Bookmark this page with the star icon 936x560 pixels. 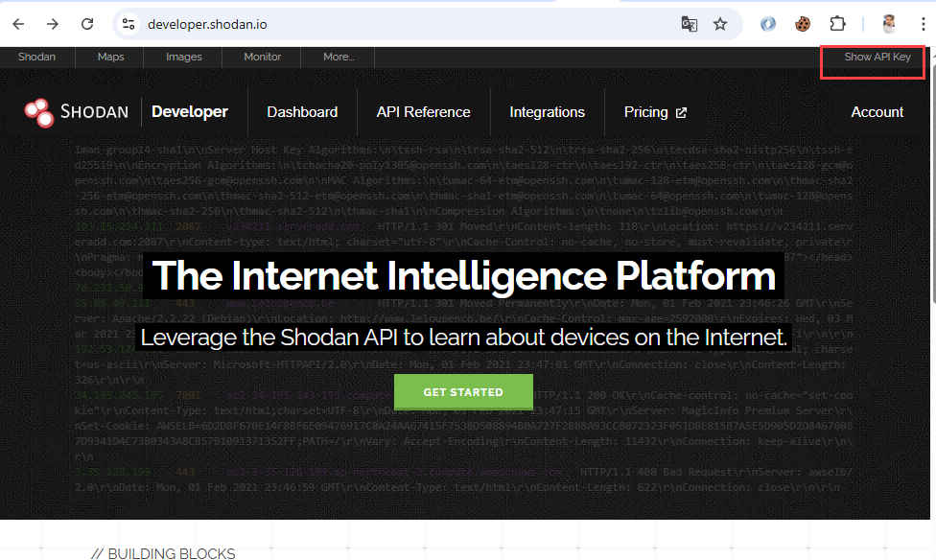pyautogui.click(x=720, y=24)
